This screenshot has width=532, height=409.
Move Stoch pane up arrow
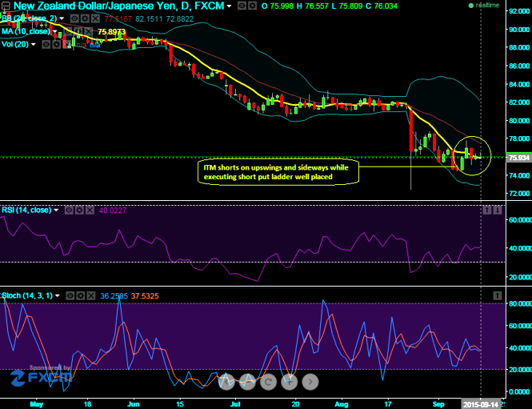pos(497,296)
